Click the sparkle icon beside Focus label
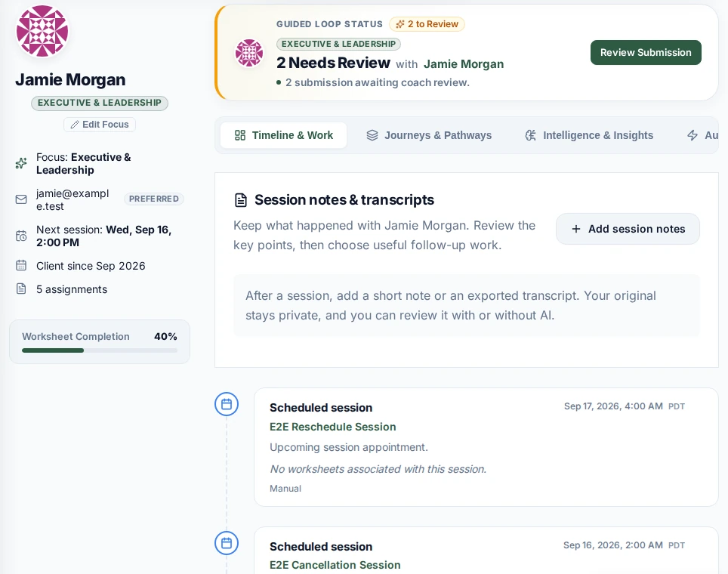Image resolution: width=728 pixels, height=574 pixels. [21, 163]
